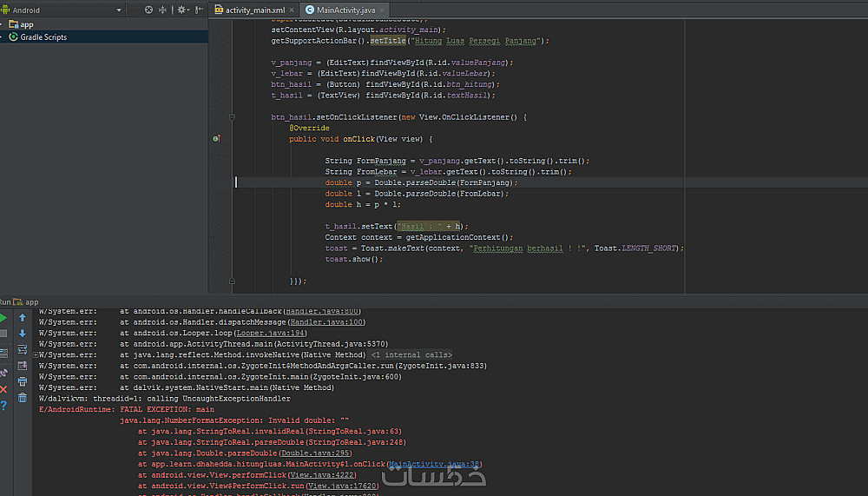The height and width of the screenshot is (496, 868).
Task: Close the MainActivity.java tab
Action: click(x=380, y=10)
